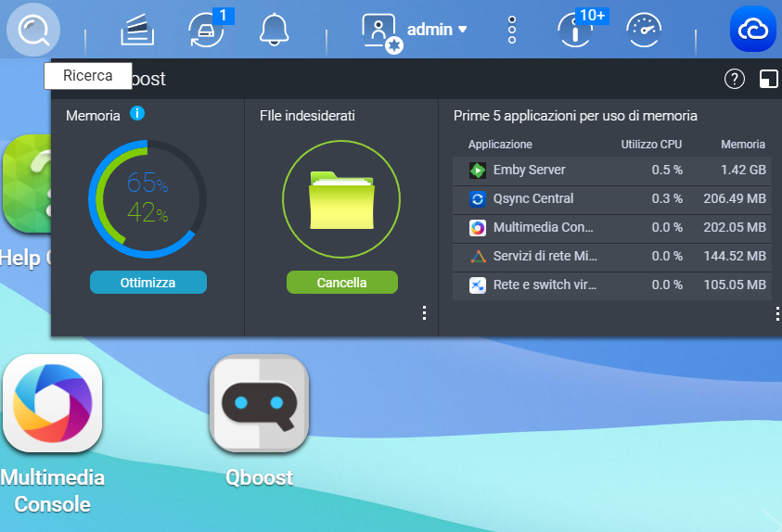Click the 65% memory percentage
This screenshot has height=532, width=782.
(x=147, y=183)
